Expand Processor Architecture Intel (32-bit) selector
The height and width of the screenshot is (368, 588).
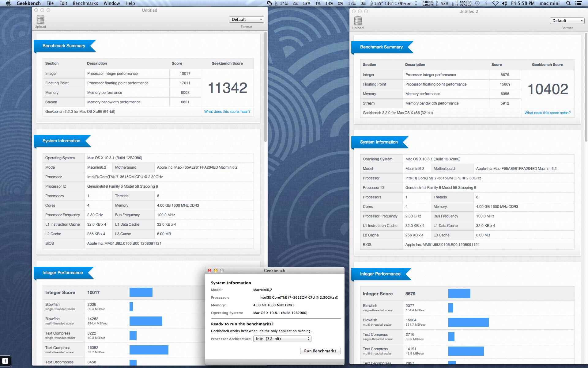point(282,339)
